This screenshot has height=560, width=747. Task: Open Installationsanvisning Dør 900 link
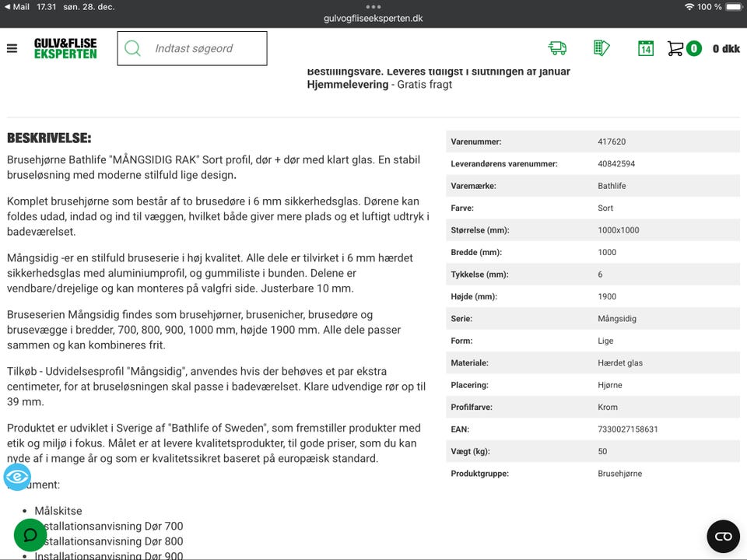[109, 555]
